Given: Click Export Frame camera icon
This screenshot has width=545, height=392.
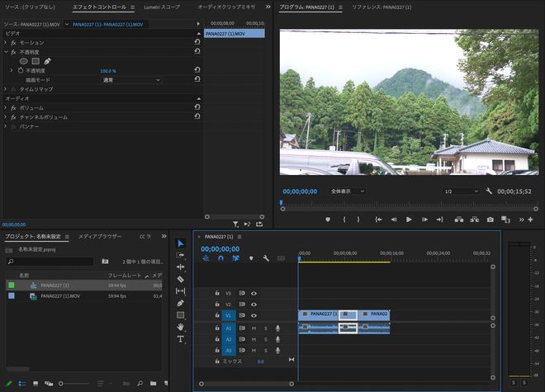Looking at the screenshot, I should tap(490, 220).
